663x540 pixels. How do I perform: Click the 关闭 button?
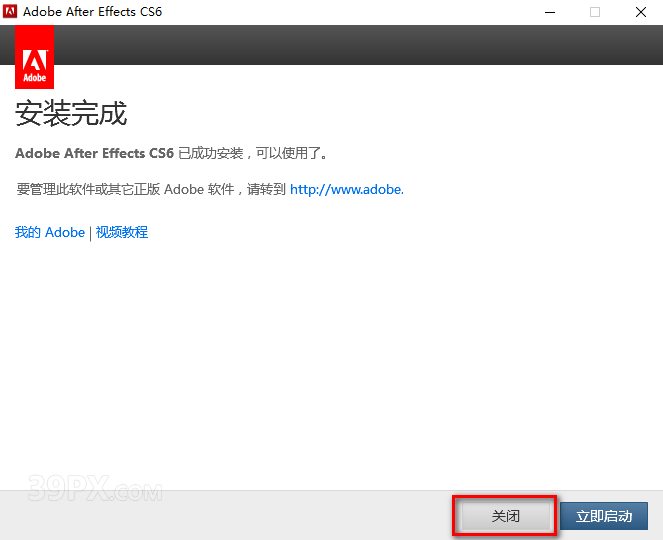tap(505, 516)
